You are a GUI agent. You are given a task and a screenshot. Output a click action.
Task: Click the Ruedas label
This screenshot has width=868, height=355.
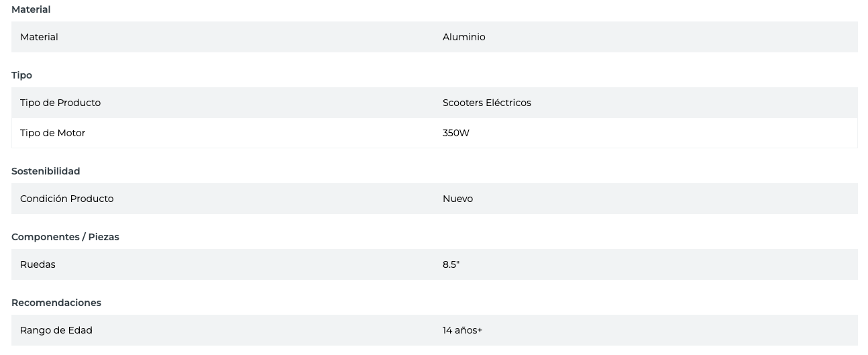(38, 264)
